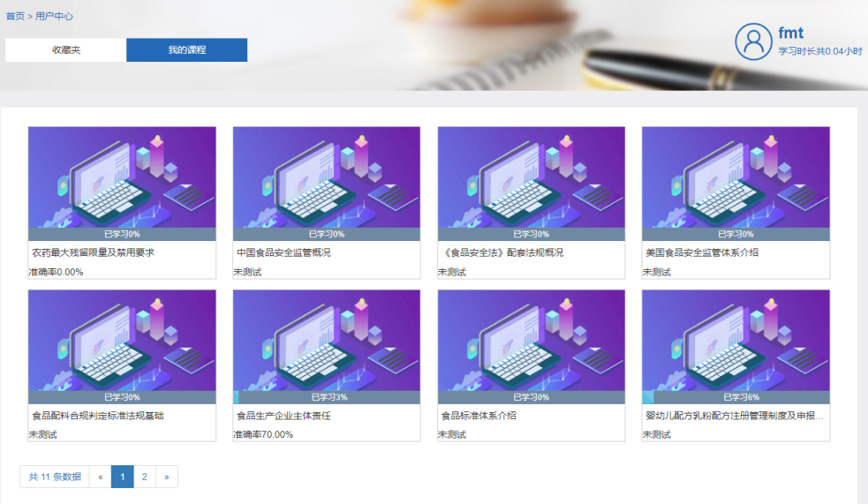The height and width of the screenshot is (504, 868).
Task: Open course thumbnail for 农药最大残留限量及禁用要求
Action: click(x=122, y=177)
